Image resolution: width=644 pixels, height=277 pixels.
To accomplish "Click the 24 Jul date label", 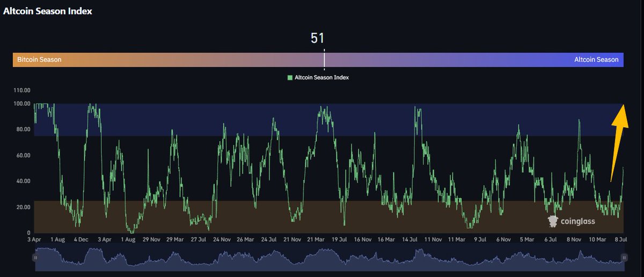I will [268, 239].
